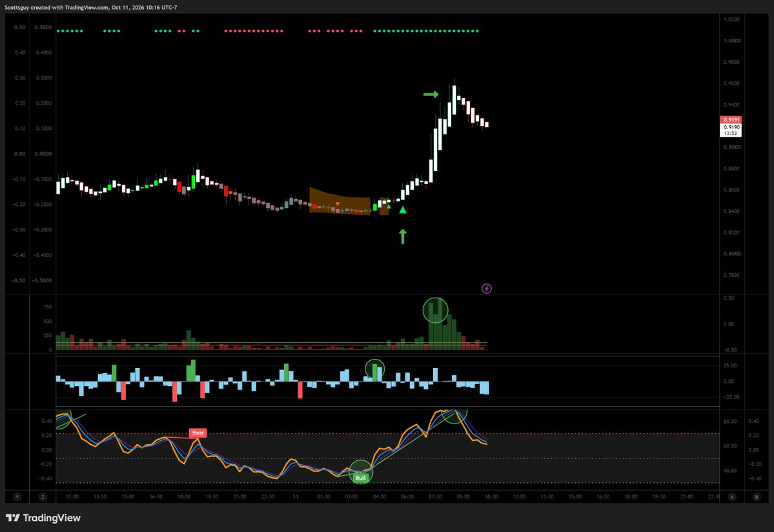Click the 07:30 time axis label

[435, 497]
